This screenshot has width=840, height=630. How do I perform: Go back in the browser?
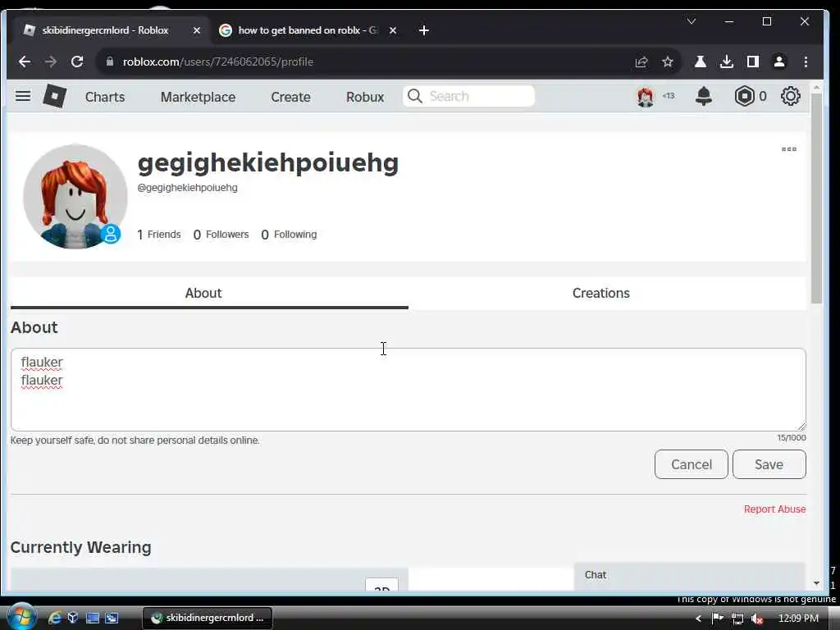click(x=24, y=62)
